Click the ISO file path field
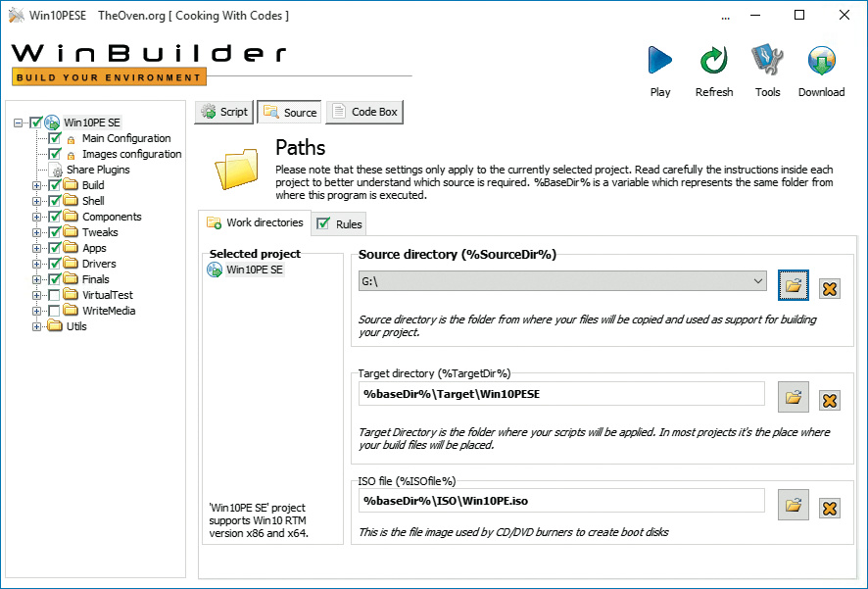The width and height of the screenshot is (868, 589). click(561, 501)
